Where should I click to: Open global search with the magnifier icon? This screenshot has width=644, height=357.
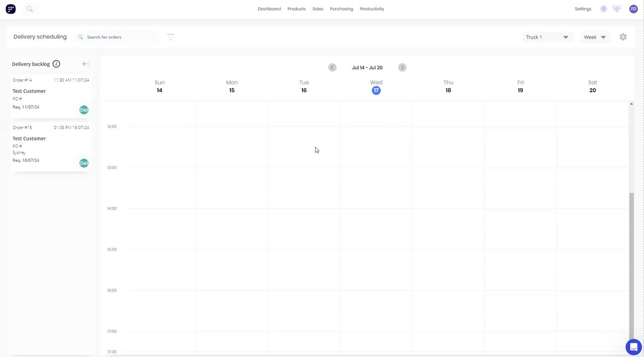pos(29,8)
